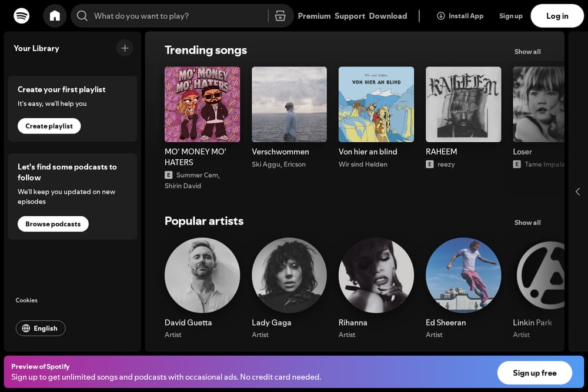
Task: Click the search magnifier icon
Action: point(82,16)
